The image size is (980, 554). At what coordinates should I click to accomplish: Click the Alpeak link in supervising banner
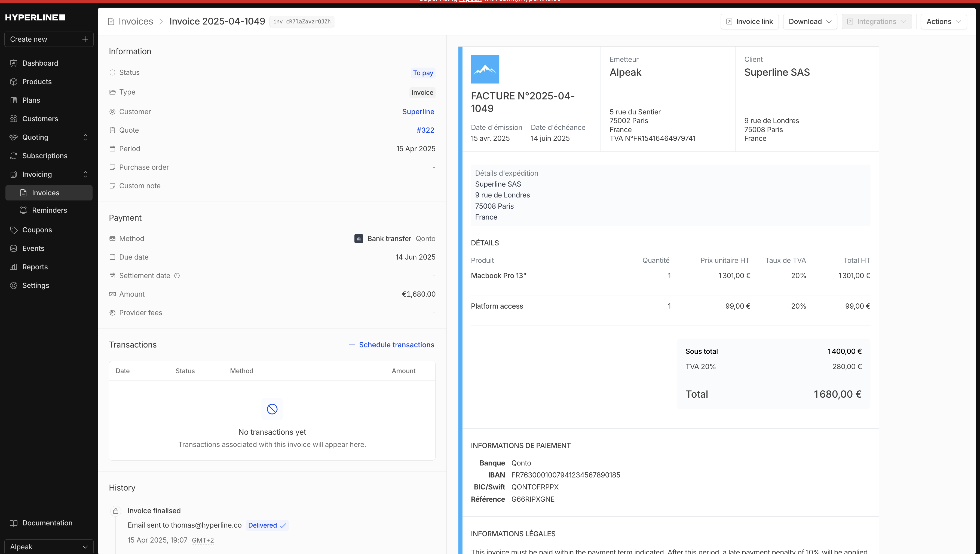pyautogui.click(x=470, y=1)
